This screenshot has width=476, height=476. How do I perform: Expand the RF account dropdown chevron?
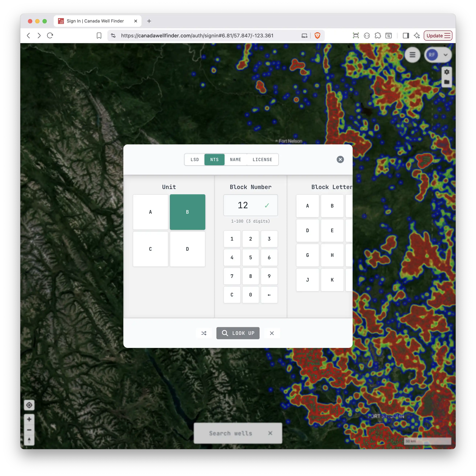click(446, 55)
